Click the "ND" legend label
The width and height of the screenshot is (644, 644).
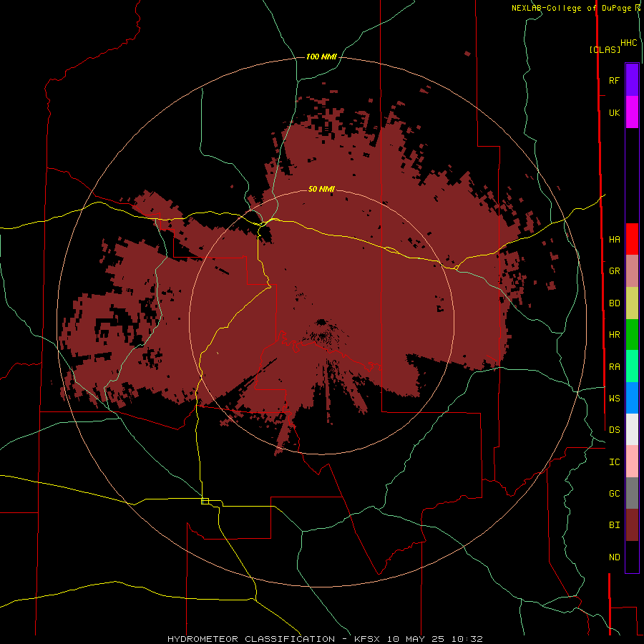pyautogui.click(x=614, y=557)
